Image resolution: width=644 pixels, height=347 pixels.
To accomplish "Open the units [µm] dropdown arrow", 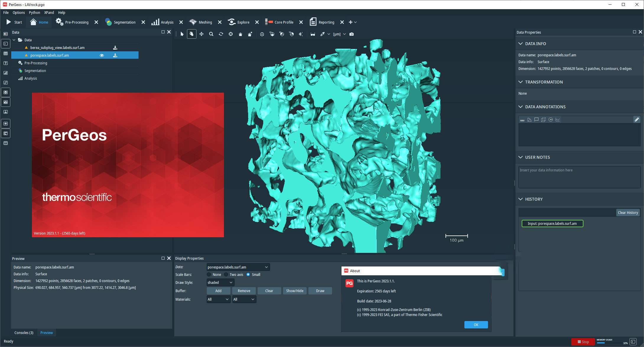I will (344, 34).
